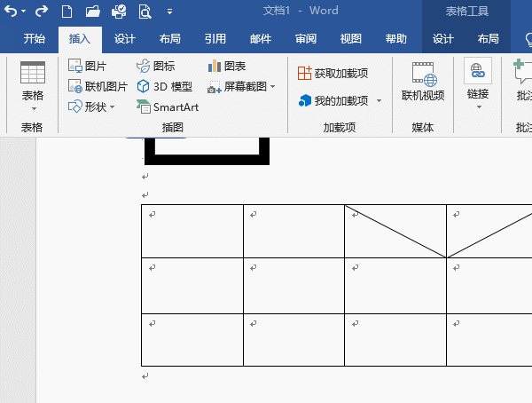The height and width of the screenshot is (403, 532).
Task: Open the 视图 tab
Action: pos(351,39)
